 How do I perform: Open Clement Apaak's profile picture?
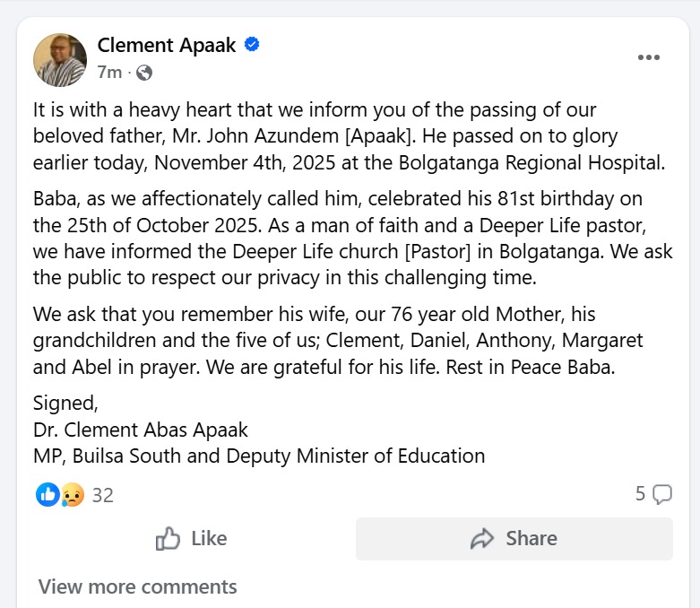pos(60,59)
